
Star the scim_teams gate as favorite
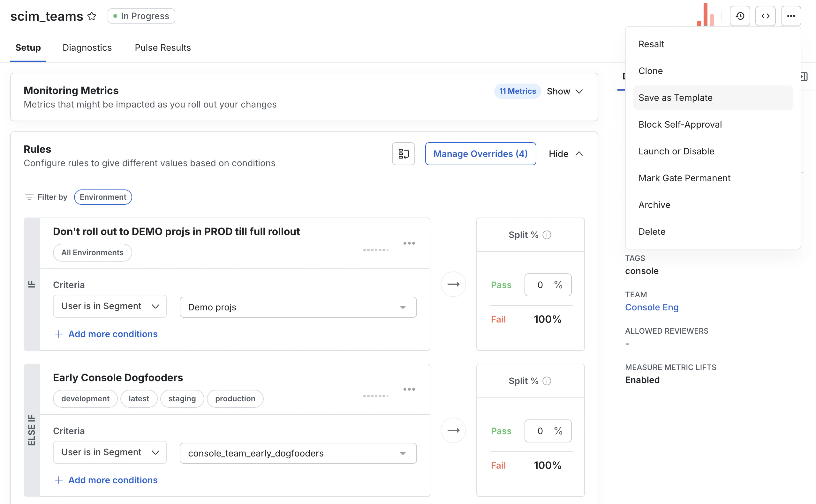click(x=92, y=16)
